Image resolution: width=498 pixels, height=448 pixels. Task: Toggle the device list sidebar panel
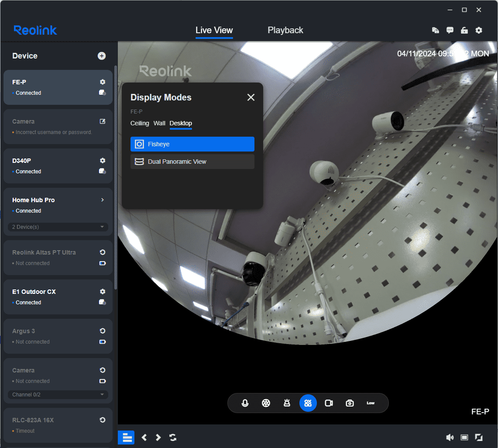tap(127, 438)
